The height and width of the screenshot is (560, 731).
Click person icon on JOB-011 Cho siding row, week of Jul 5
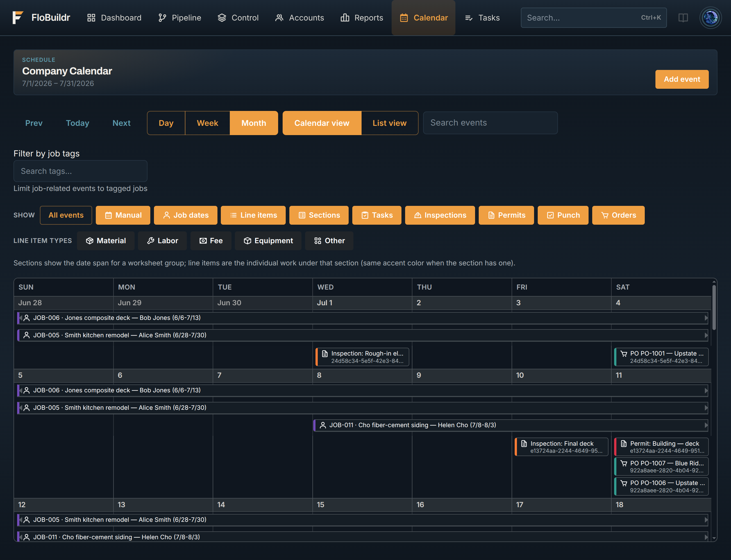[323, 425]
